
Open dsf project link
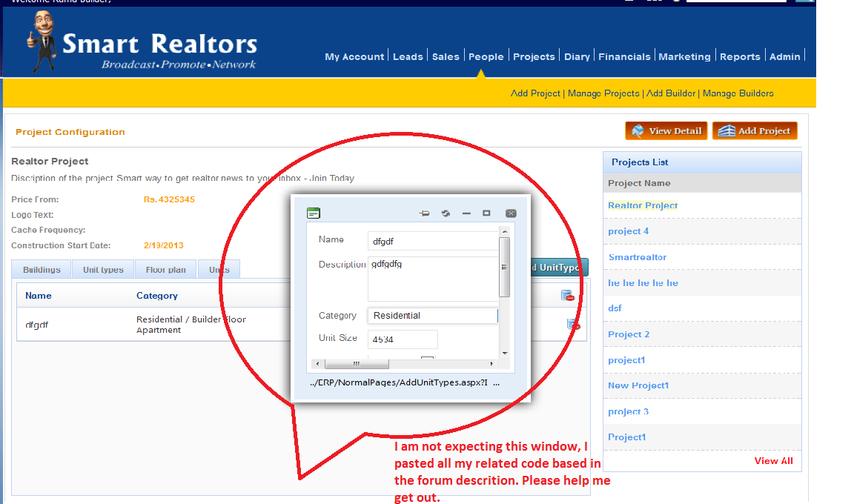[x=615, y=308]
